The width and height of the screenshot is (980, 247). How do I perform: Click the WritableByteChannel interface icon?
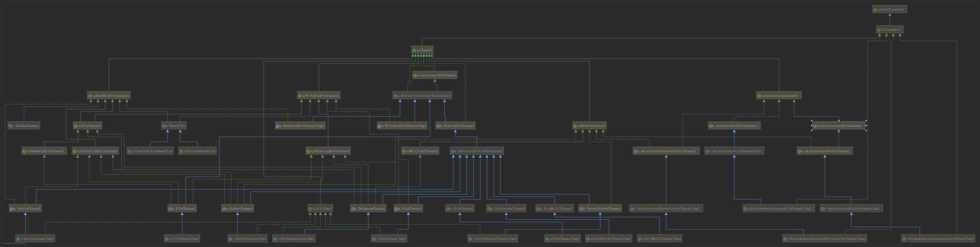(300, 96)
